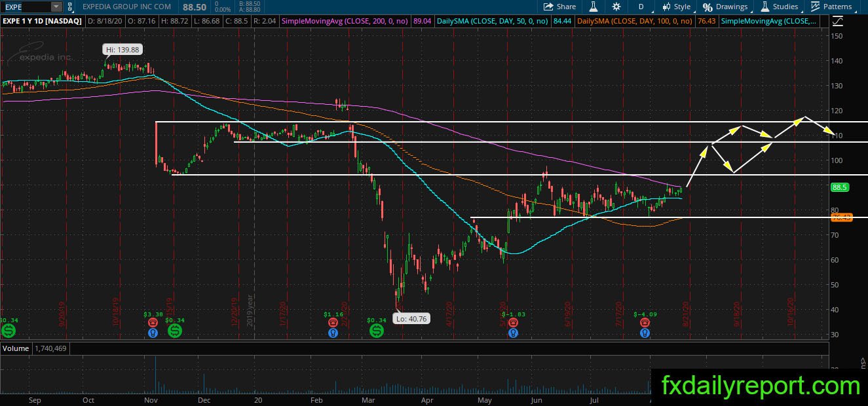The width and height of the screenshot is (868, 406).
Task: Click the green dividend icon before March
Action: point(377,331)
